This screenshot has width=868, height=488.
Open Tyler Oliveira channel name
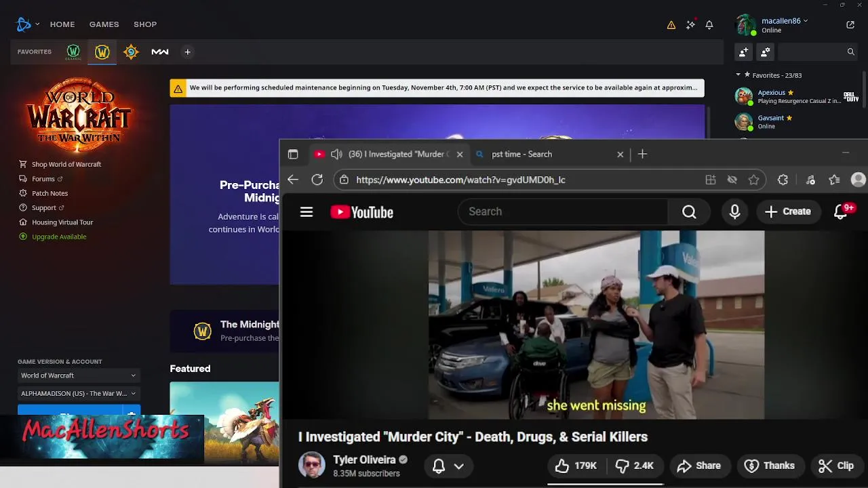tap(364, 460)
